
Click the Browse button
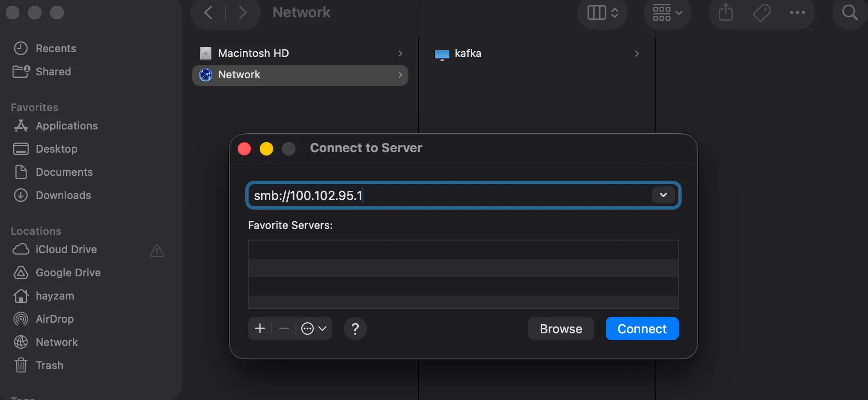[x=561, y=329]
